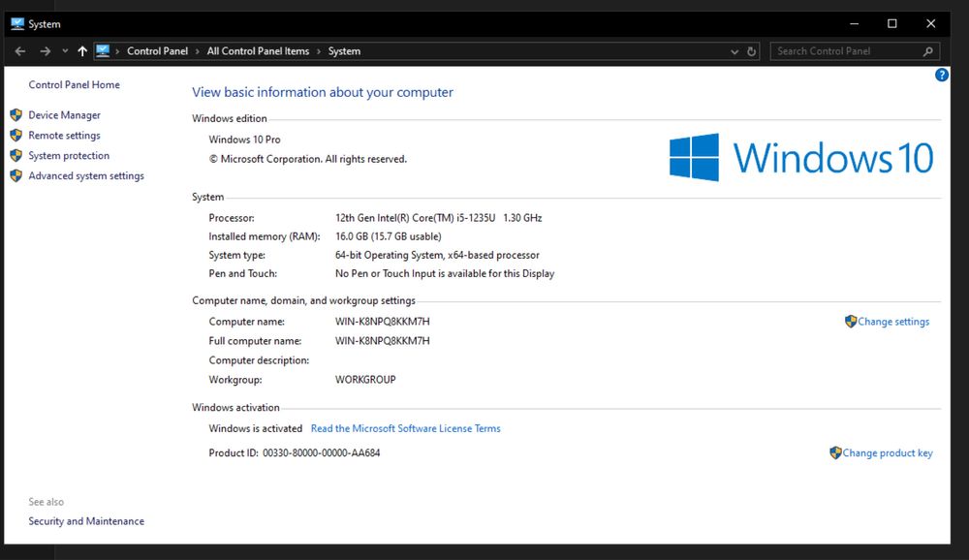Click the shield icon beside Device Manager
Screen dimensions: 969x560
click(x=16, y=115)
